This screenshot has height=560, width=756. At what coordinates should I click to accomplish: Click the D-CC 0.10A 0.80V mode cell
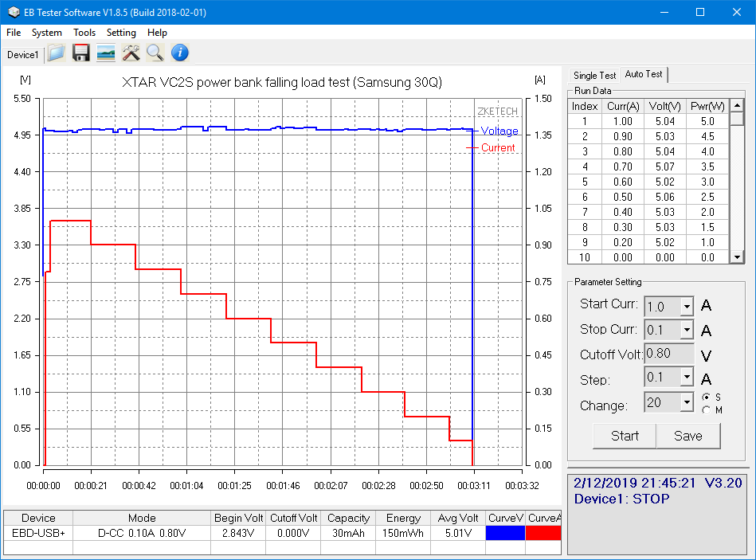[142, 533]
